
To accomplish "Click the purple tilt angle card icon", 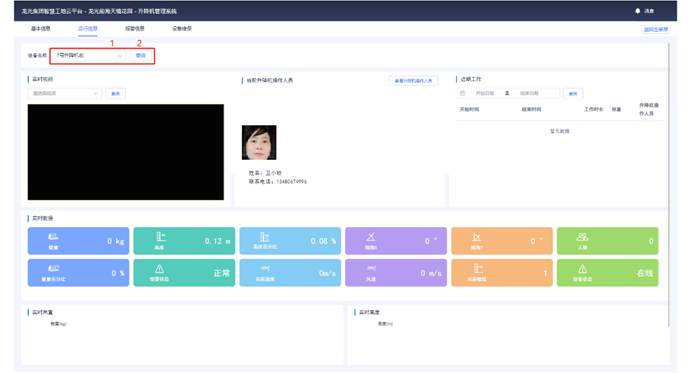I will tap(371, 237).
